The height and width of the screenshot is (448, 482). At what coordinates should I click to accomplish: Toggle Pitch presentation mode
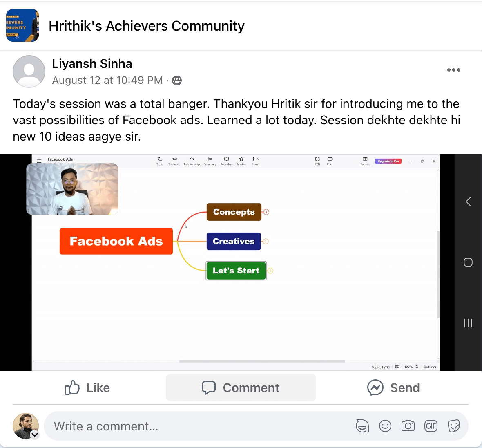(330, 159)
